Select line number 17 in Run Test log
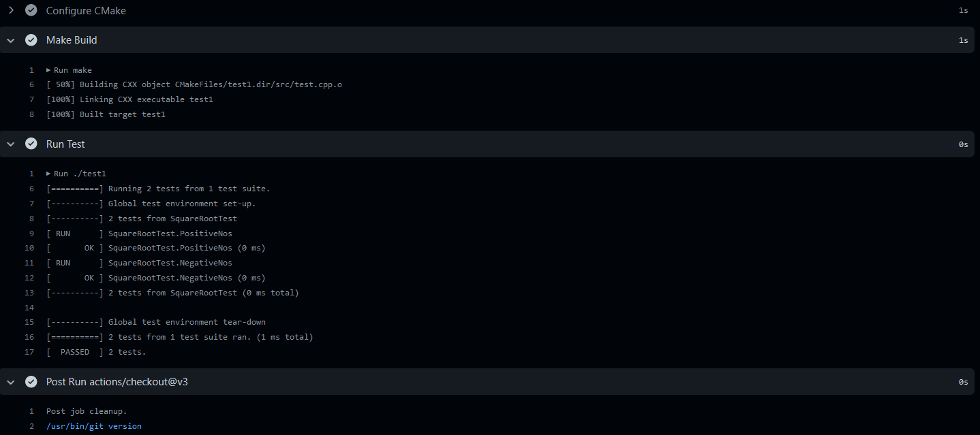980x435 pixels. (x=29, y=351)
